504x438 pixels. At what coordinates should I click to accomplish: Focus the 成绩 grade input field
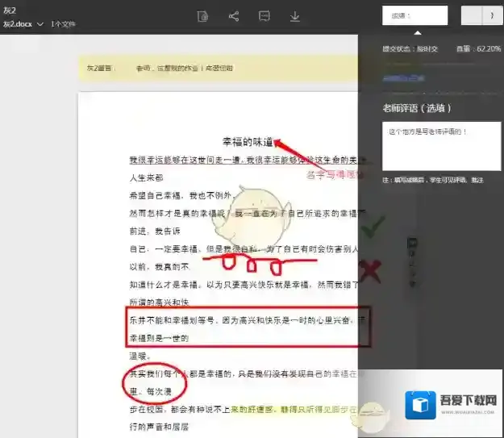tap(414, 15)
